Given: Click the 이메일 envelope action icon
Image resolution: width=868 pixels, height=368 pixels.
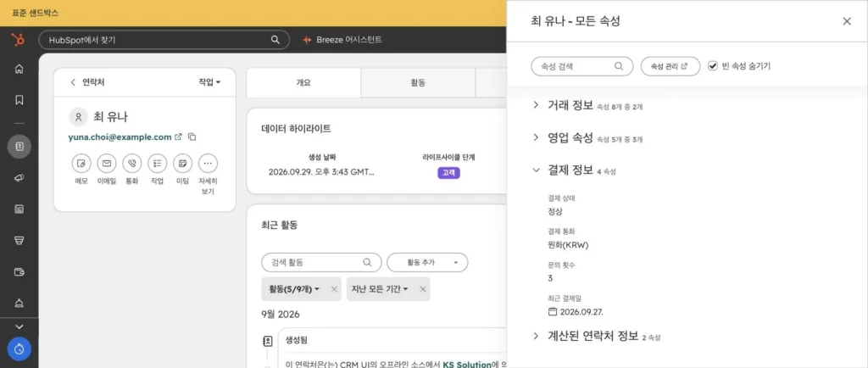Looking at the screenshot, I should click(107, 164).
